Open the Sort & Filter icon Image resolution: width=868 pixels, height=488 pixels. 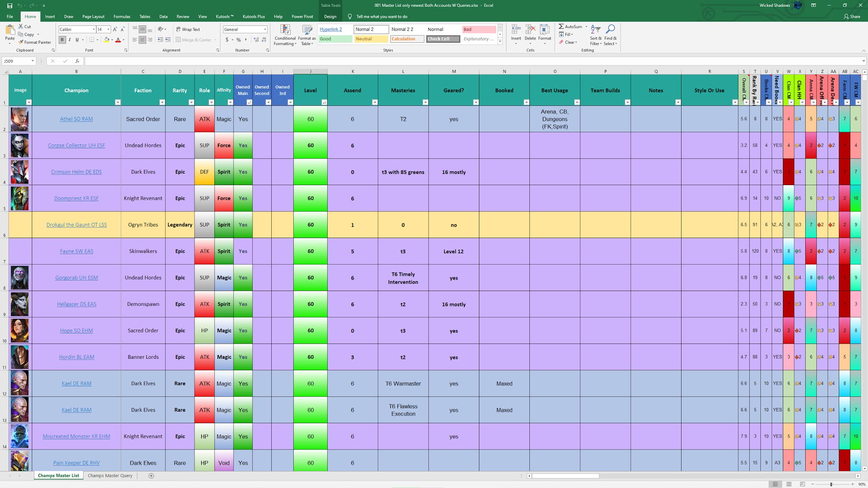[x=595, y=29]
